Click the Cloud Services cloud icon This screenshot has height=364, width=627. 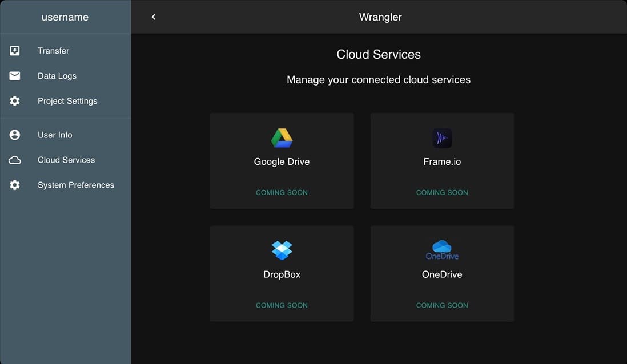pos(15,160)
